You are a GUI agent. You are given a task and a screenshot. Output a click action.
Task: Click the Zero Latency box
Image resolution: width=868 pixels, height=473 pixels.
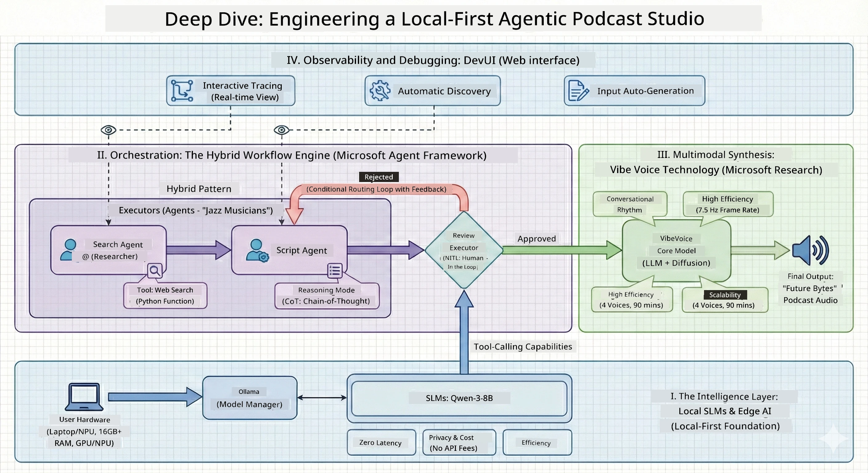[x=381, y=443]
